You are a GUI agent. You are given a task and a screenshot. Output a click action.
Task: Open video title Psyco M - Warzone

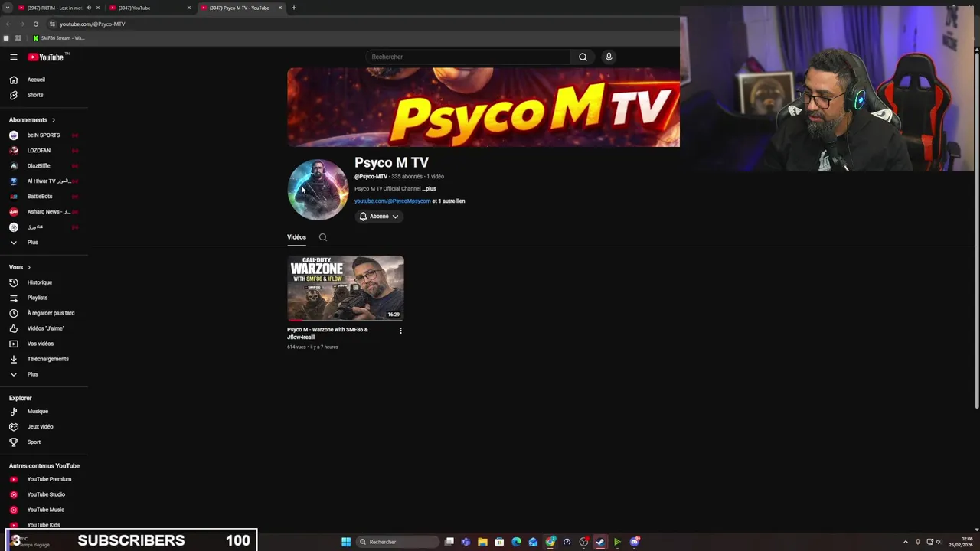point(328,334)
